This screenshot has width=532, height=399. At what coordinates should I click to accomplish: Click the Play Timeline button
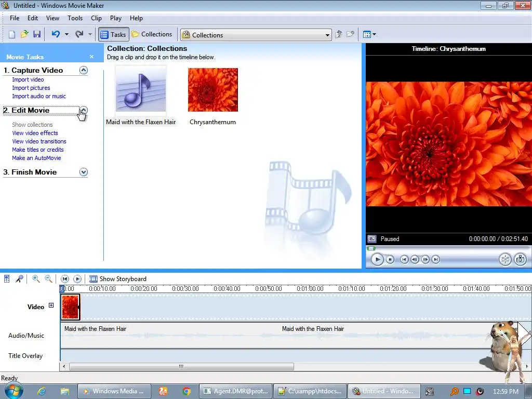point(77,279)
